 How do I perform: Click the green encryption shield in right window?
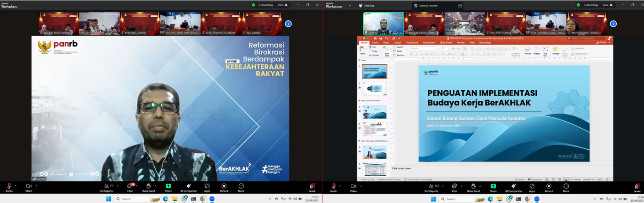[x=579, y=5]
